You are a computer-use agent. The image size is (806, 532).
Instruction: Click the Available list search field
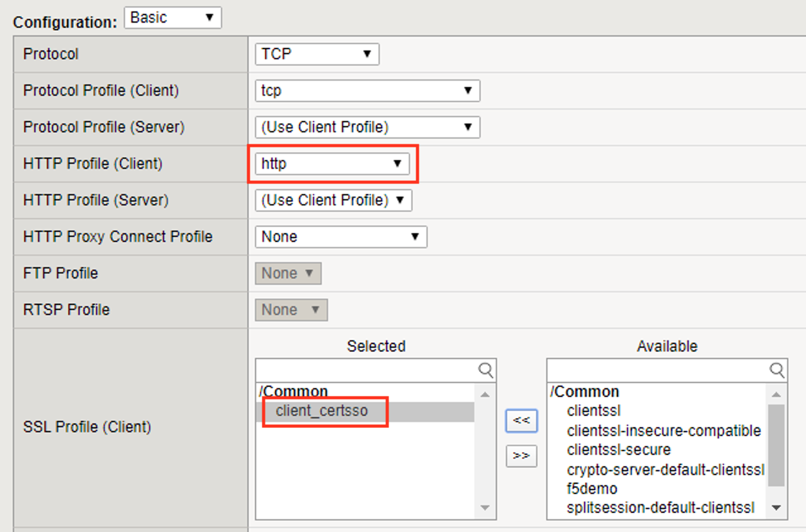point(658,370)
